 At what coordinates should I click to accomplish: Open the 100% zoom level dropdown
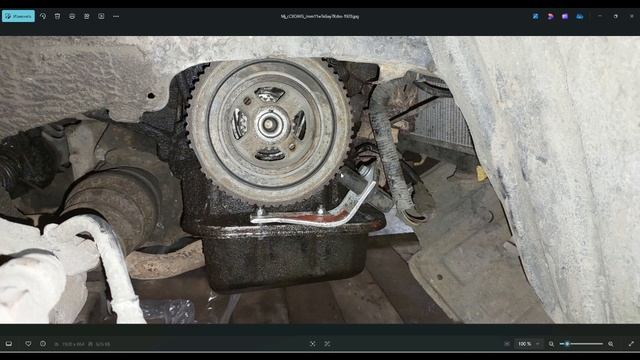point(529,344)
